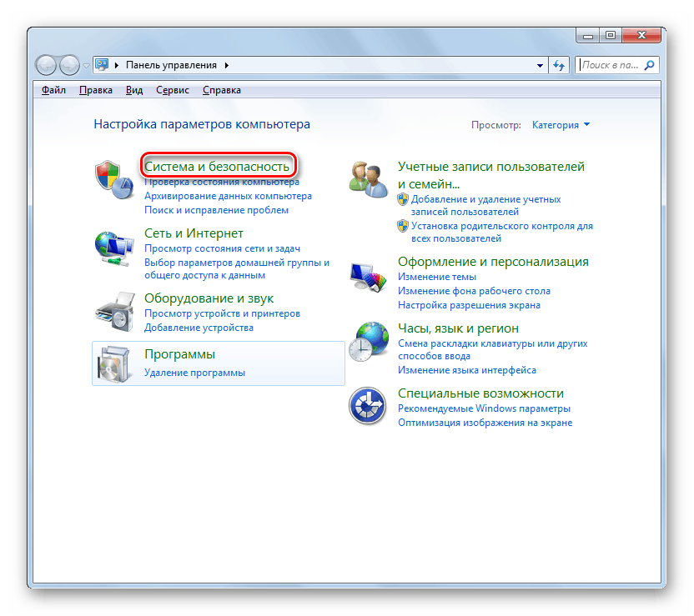Click 'Просмотр устройств и принтеров' link
Viewport: 694px width, 616px height.
pos(222,313)
